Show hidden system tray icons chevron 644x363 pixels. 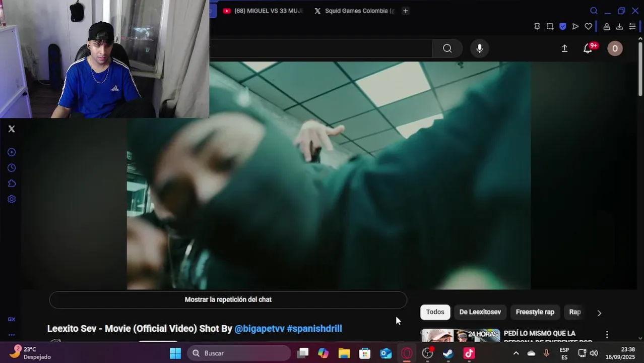(516, 353)
